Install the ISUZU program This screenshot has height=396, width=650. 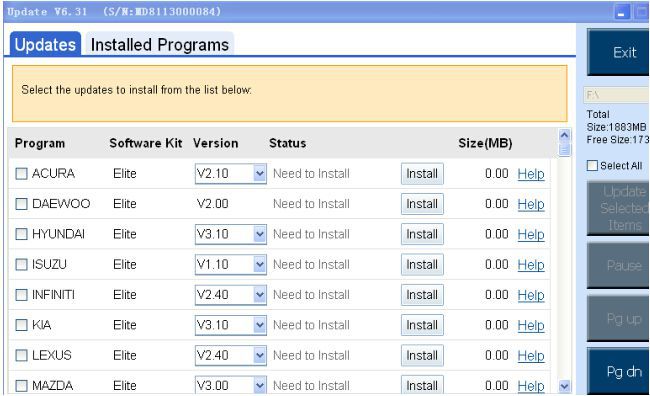422,265
